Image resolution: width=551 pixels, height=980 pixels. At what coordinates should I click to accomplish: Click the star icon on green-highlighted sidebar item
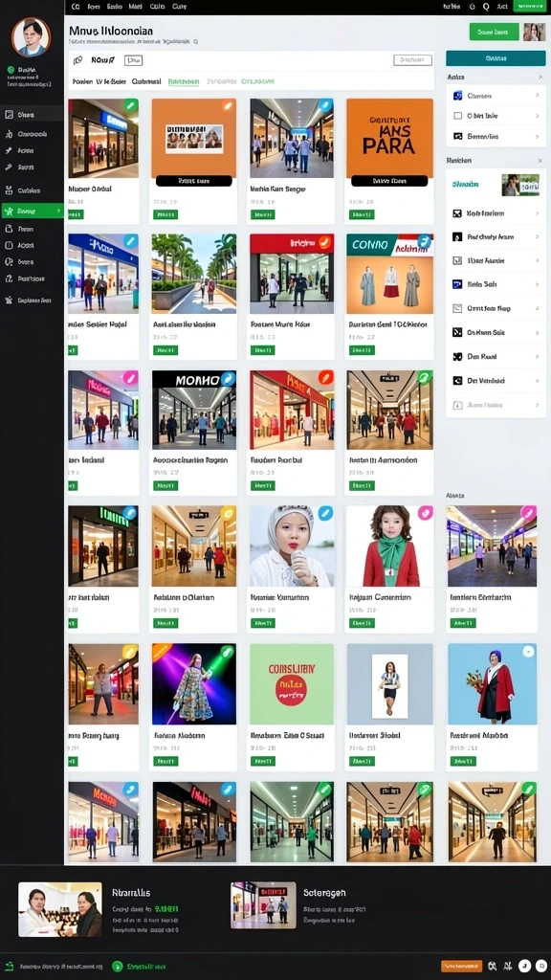[9, 212]
